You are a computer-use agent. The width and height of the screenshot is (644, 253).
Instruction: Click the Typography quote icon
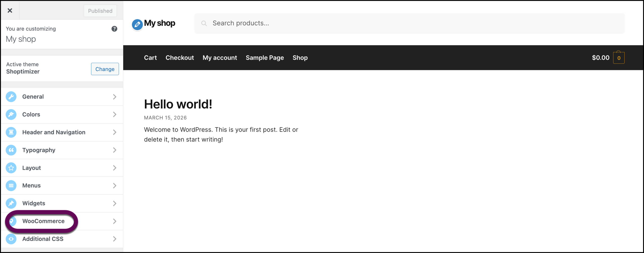tap(11, 150)
